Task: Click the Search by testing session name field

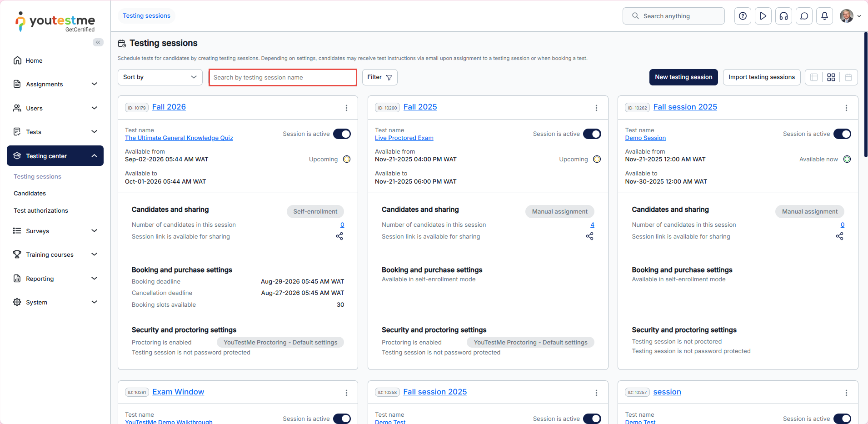Action: point(282,77)
